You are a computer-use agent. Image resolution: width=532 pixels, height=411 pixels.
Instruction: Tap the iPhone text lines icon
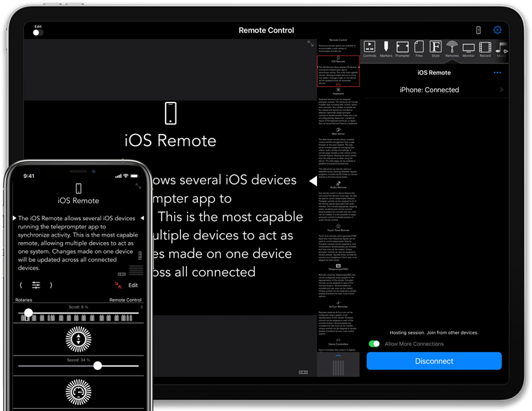click(x=136, y=270)
